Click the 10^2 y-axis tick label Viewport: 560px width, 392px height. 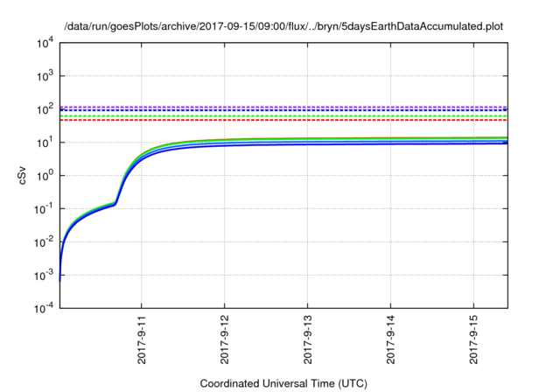(x=45, y=108)
